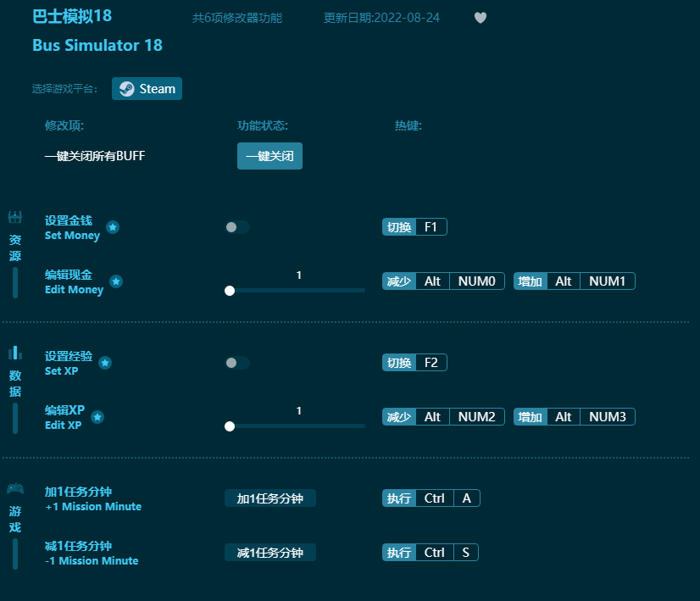Image resolution: width=700 pixels, height=601 pixels.
Task: Click the 修改项 column header
Action: [64, 125]
